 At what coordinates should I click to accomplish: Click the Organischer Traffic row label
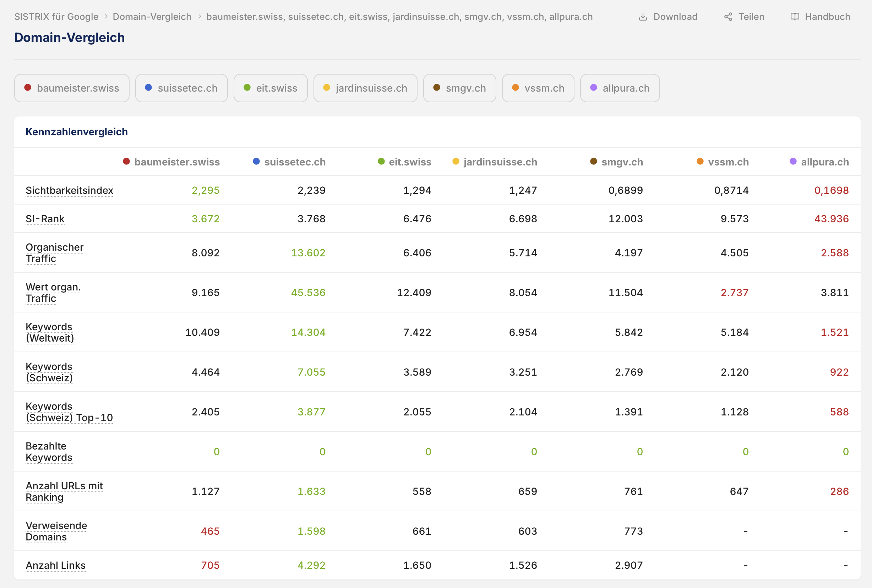[x=55, y=253]
